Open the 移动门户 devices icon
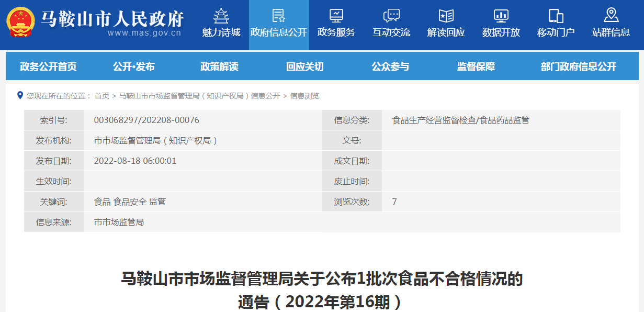The width and height of the screenshot is (644, 312). tap(556, 16)
